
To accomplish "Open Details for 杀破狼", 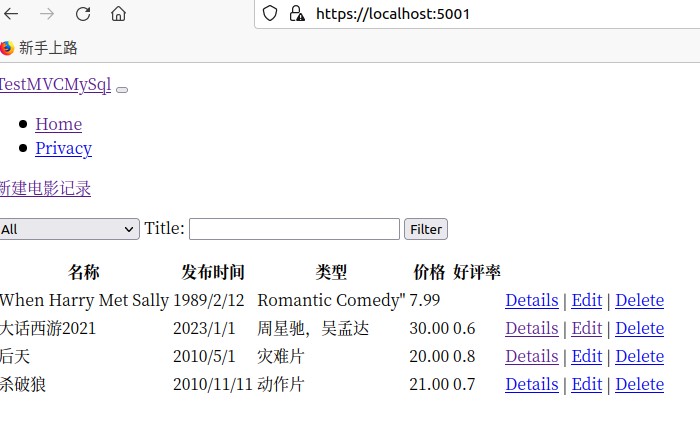I will 532,384.
